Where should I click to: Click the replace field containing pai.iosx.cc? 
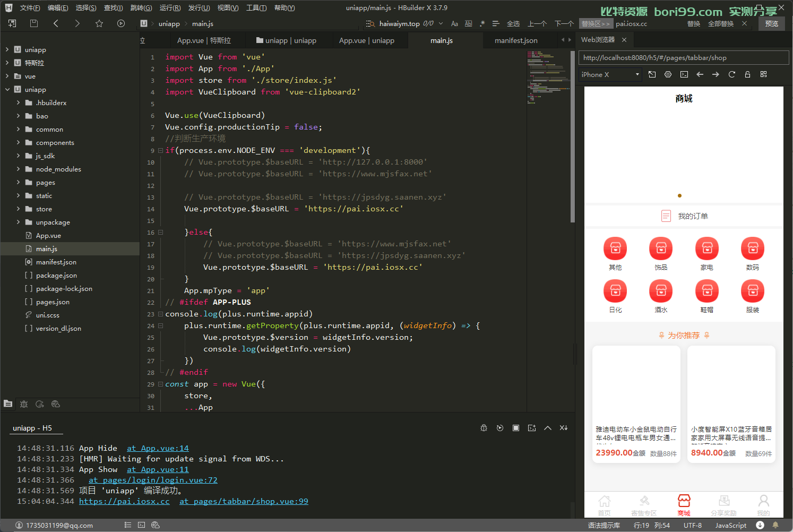648,23
